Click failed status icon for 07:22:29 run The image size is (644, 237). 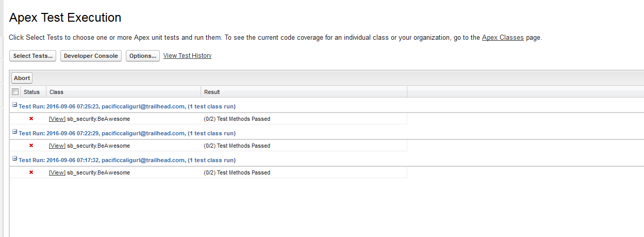tap(31, 146)
